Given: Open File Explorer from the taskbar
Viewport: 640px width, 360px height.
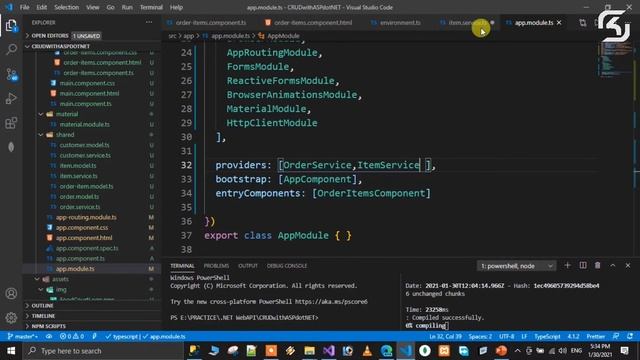Looking at the screenshot, I should [309, 351].
